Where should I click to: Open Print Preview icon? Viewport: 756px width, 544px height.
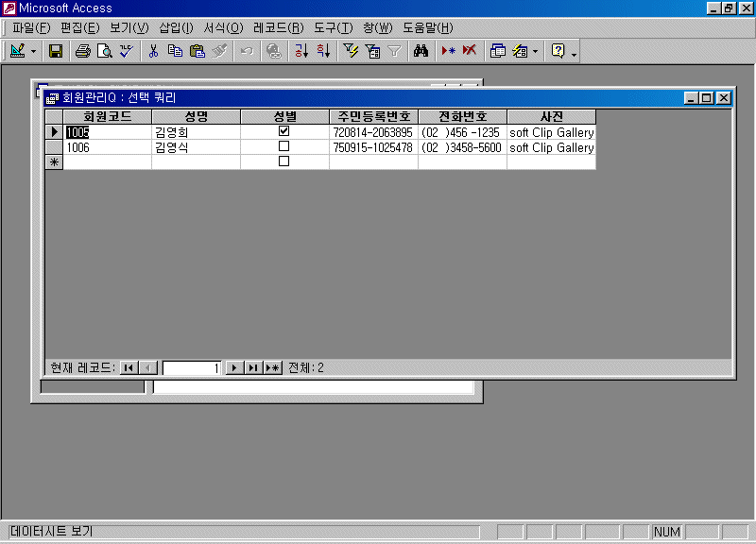(105, 51)
